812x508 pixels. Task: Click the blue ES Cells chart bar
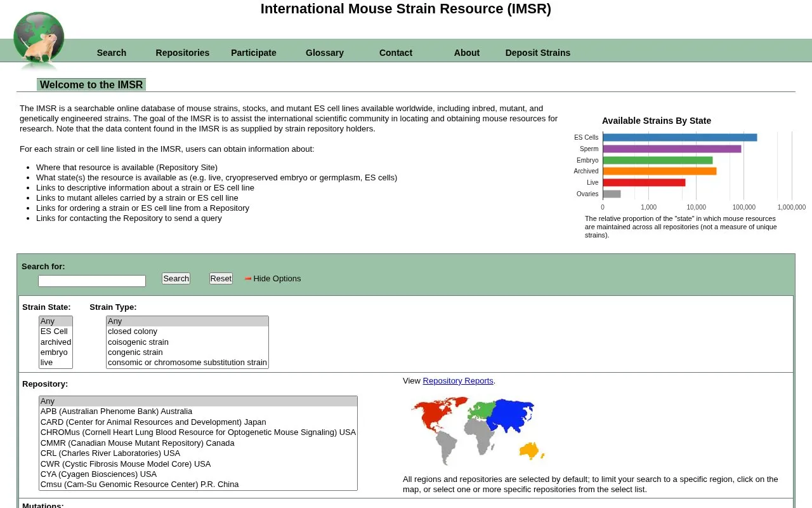pos(680,137)
